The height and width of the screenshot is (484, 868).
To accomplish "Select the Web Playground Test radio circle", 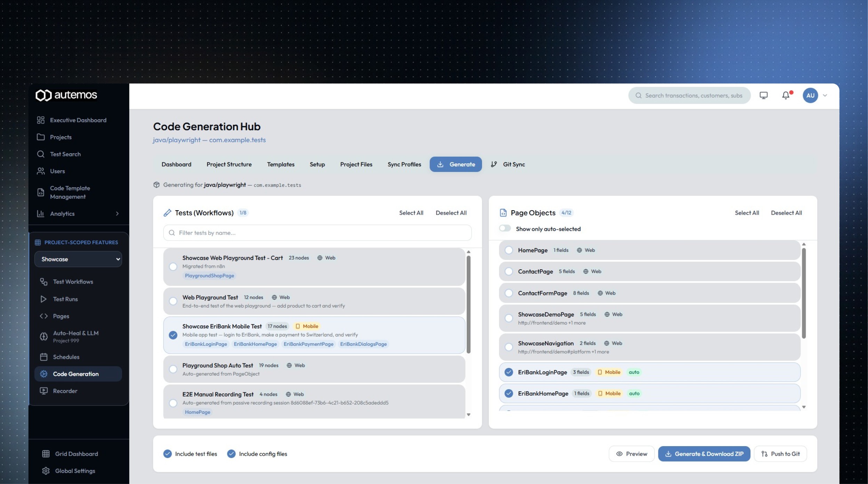I will [173, 301].
